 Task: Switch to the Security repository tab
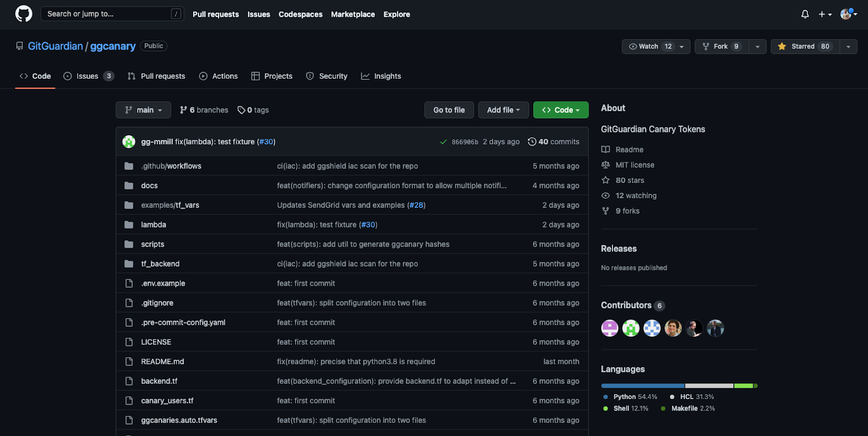pos(327,77)
